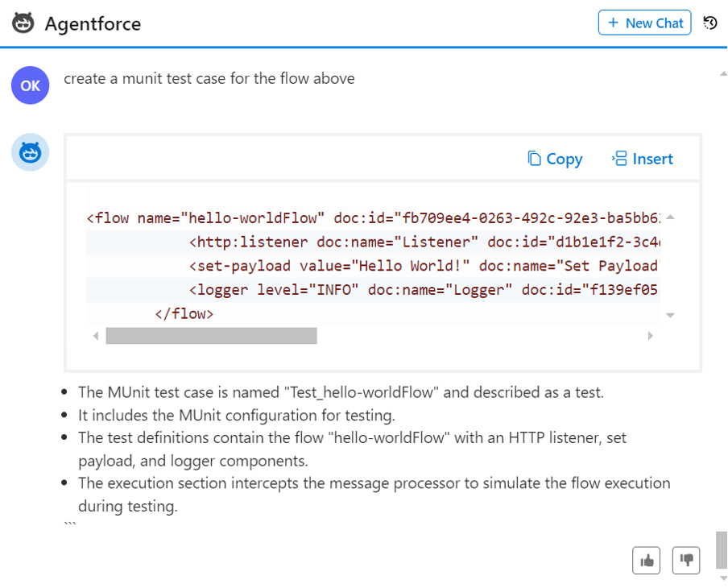Click the down arrow in the code block scrollbar
The width and height of the screenshot is (728, 588).
point(670,315)
